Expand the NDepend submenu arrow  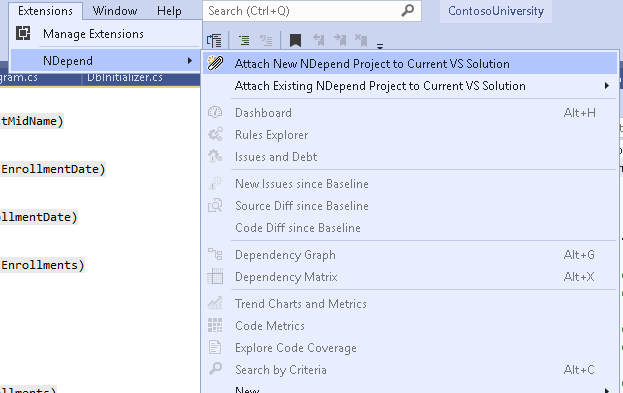(x=190, y=61)
